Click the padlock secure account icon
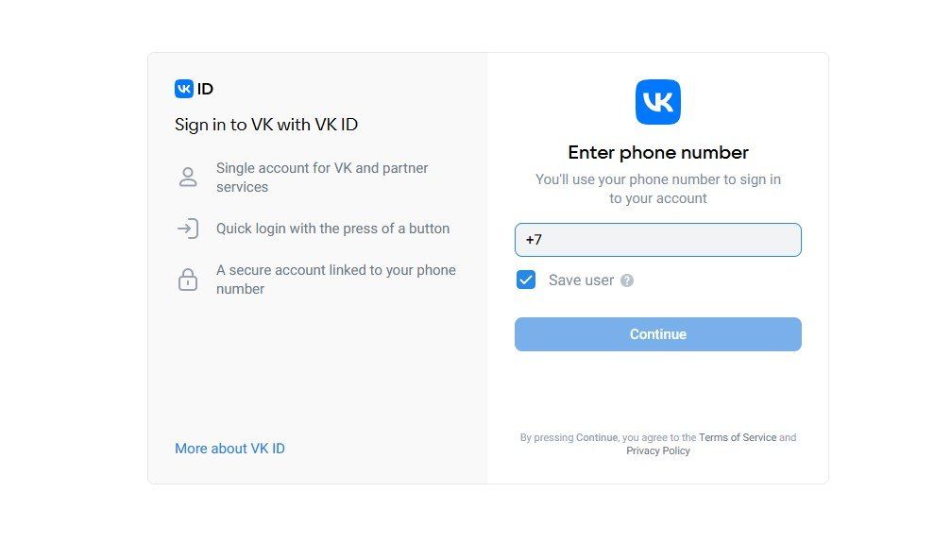Viewport: 934px width, 560px height. 188,280
